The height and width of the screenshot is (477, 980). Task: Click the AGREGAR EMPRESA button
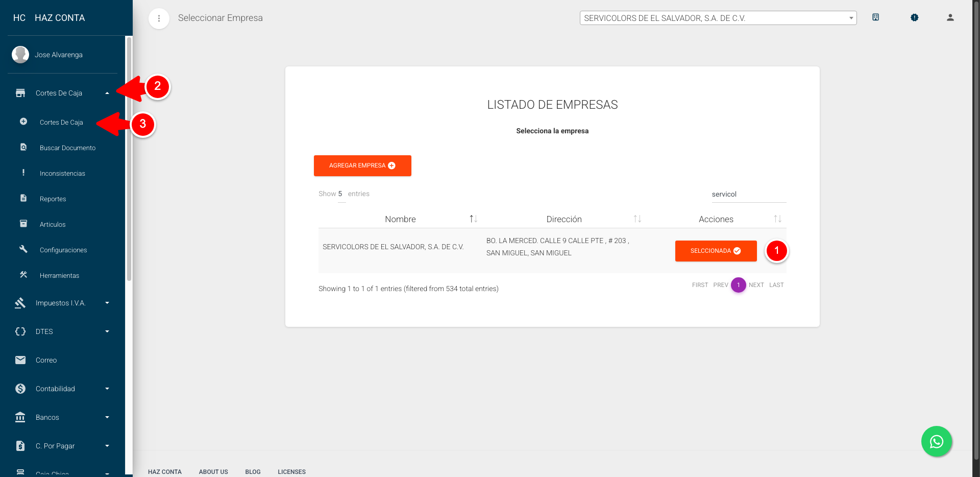tap(362, 165)
